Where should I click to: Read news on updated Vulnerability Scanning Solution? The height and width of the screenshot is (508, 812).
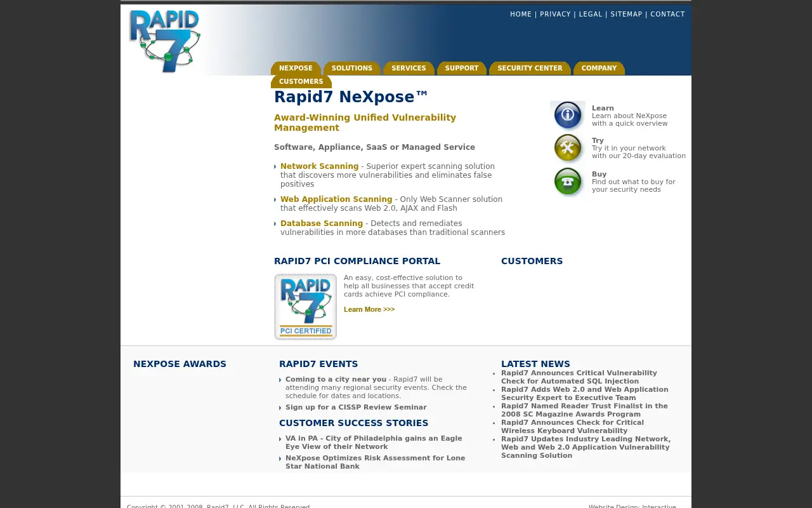point(586,447)
